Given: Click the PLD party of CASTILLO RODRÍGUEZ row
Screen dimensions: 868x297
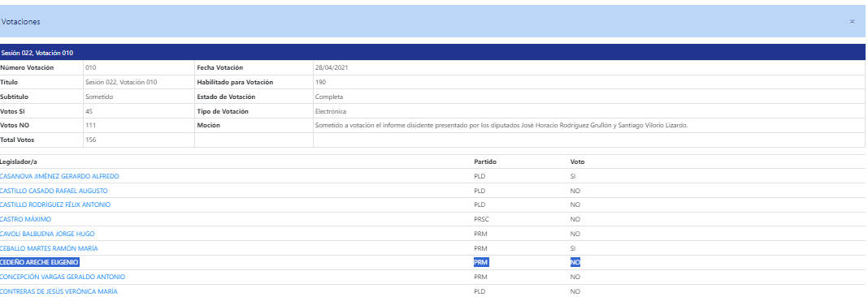Looking at the screenshot, I should [x=480, y=204].
